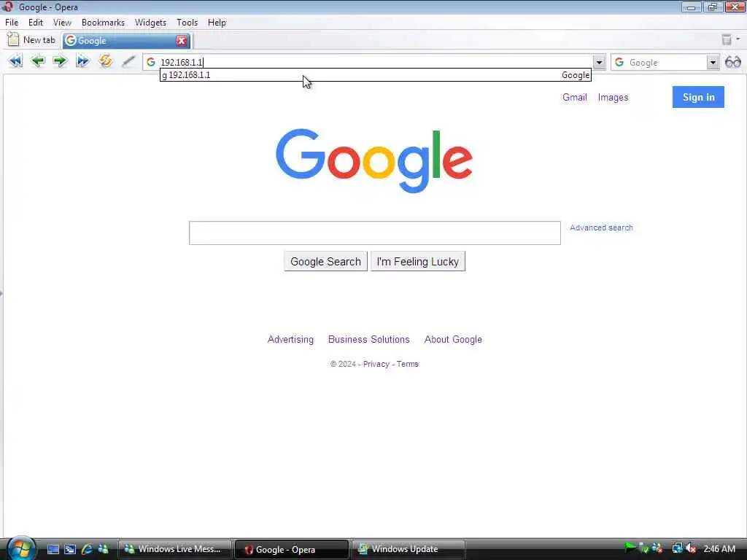
Task: Go forward with the green Forward arrow
Action: click(x=60, y=61)
